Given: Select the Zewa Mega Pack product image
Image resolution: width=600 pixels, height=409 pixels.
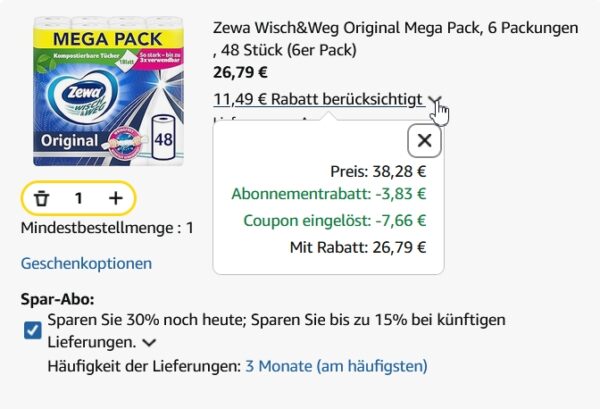Looking at the screenshot, I should 108,91.
